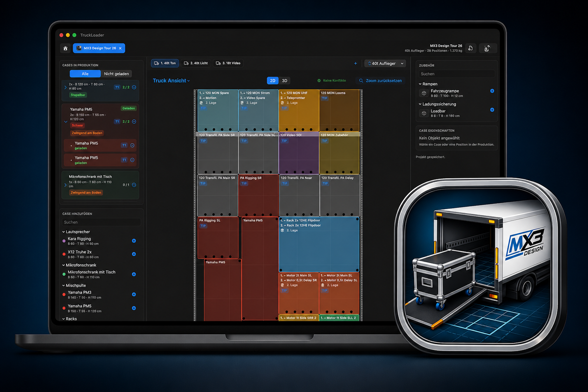The image size is (588, 392).
Task: Remove the Stapelbar case with minus icon
Action: (134, 87)
